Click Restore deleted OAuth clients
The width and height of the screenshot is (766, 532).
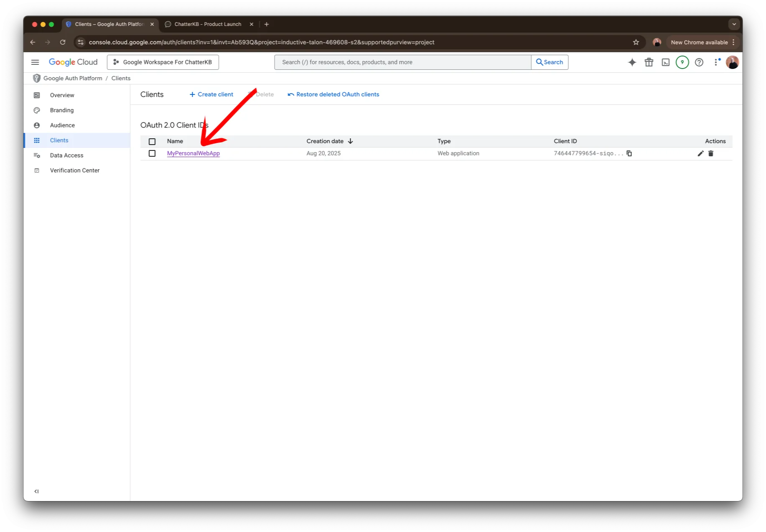click(333, 94)
